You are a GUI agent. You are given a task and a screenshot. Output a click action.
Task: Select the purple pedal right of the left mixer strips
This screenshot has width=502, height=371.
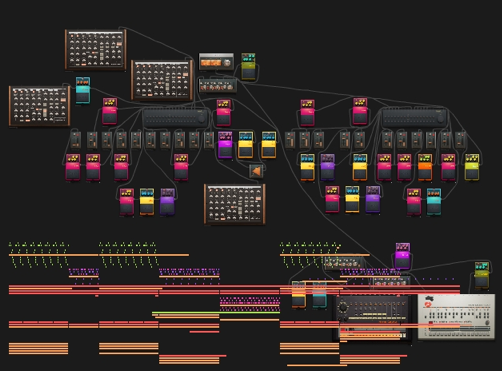pyautogui.click(x=225, y=145)
